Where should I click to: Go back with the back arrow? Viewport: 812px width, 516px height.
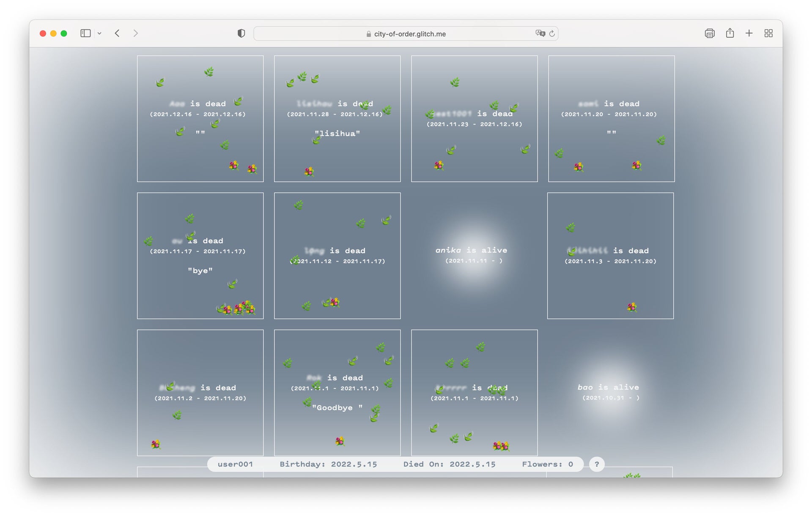point(117,33)
